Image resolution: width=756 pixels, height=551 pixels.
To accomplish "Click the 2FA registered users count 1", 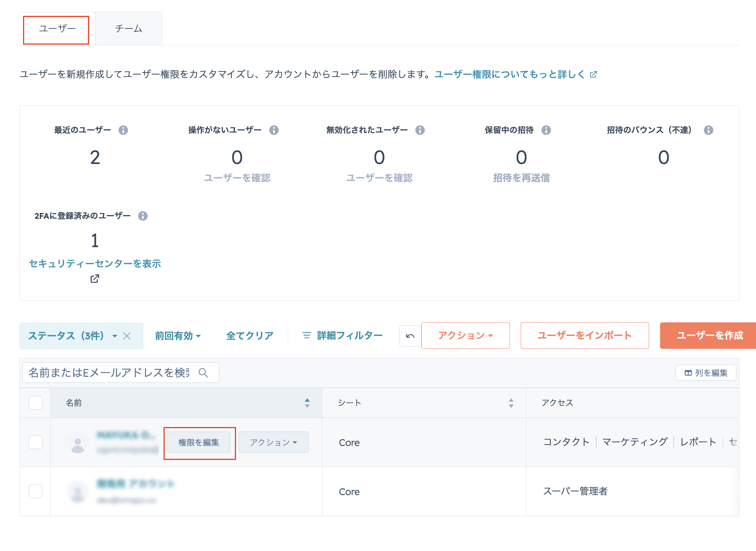I will click(x=95, y=241).
